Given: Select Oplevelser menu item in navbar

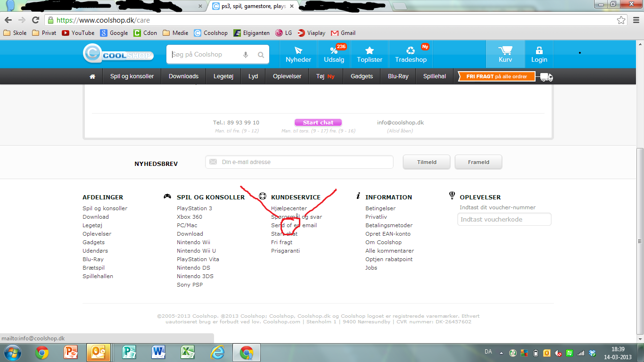Looking at the screenshot, I should point(287,76).
